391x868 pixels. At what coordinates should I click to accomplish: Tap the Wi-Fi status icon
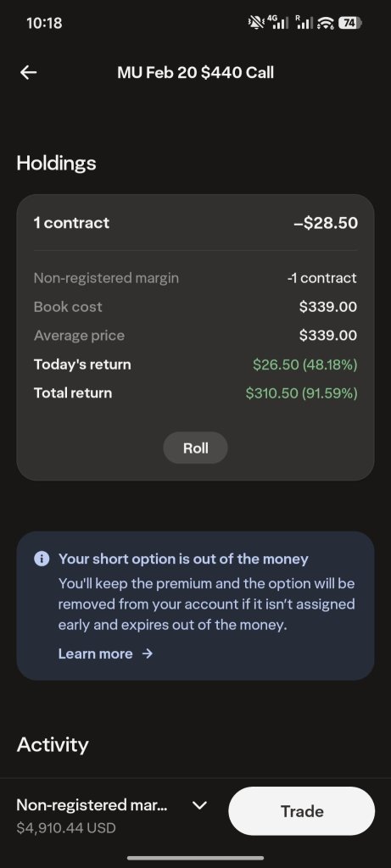tap(326, 23)
